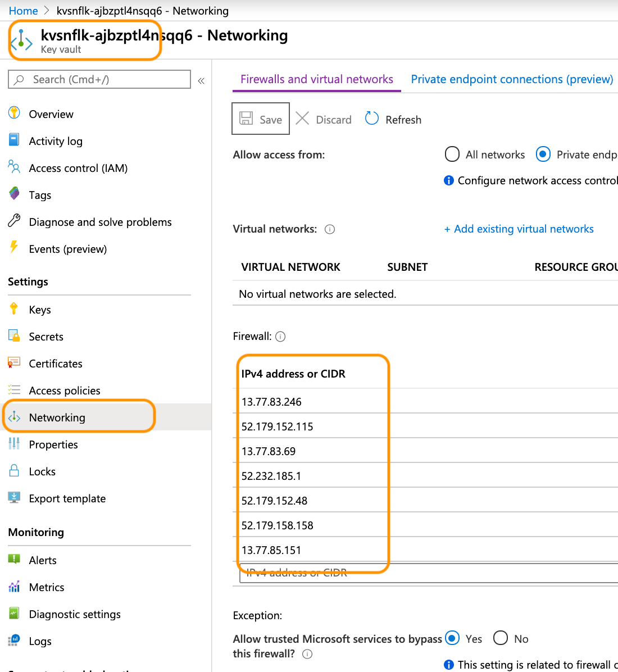Select No for trusted Microsoft services
Screen dimensions: 618x672
point(500,638)
